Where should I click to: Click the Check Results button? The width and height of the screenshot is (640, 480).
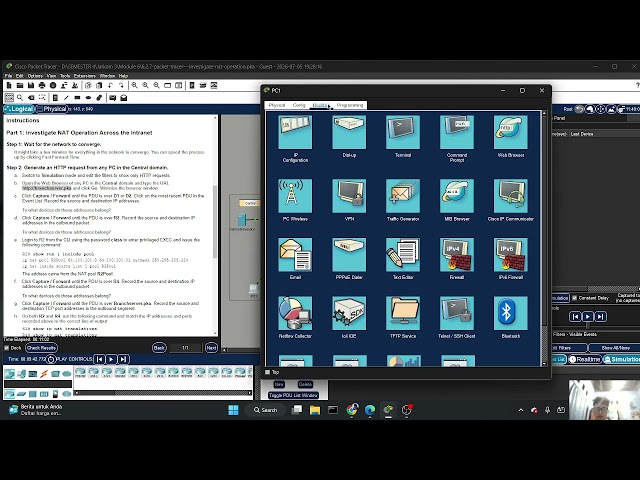41,348
